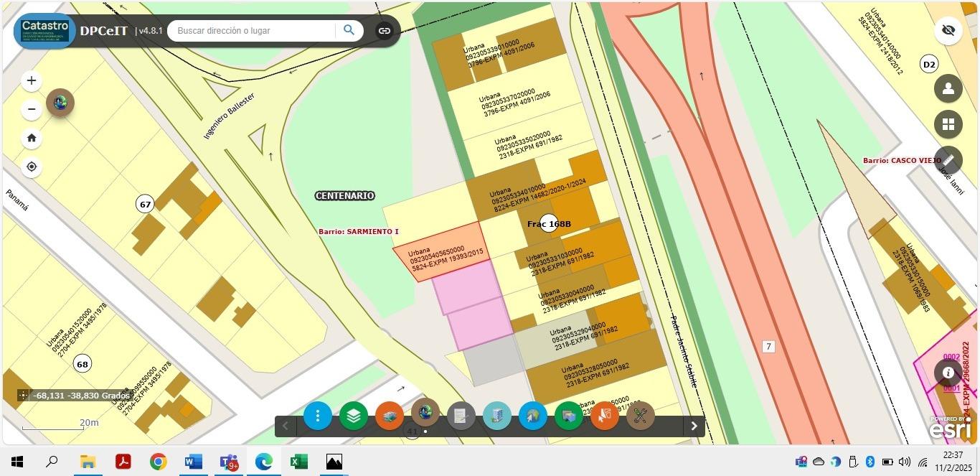Focus the Buscar dirección o lugar field
Image resolution: width=980 pixels, height=476 pixels.
[253, 31]
